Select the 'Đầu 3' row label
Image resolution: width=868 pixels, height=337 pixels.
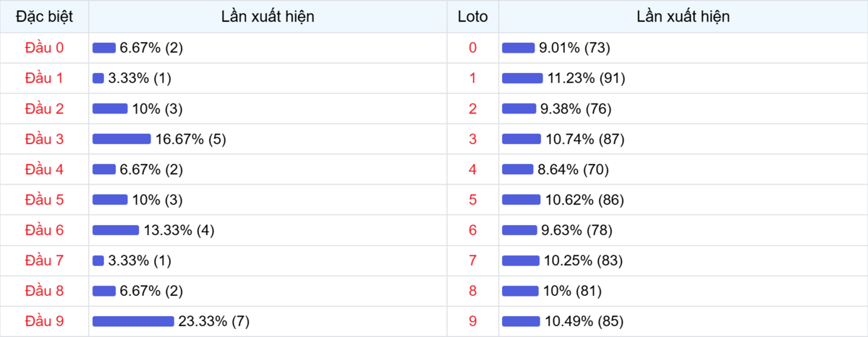[x=44, y=139]
